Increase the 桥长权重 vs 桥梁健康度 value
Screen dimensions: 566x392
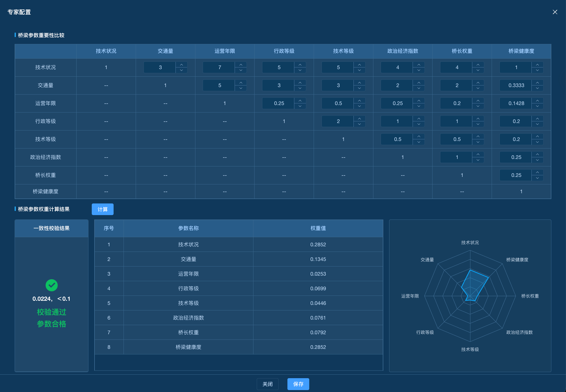pos(537,173)
